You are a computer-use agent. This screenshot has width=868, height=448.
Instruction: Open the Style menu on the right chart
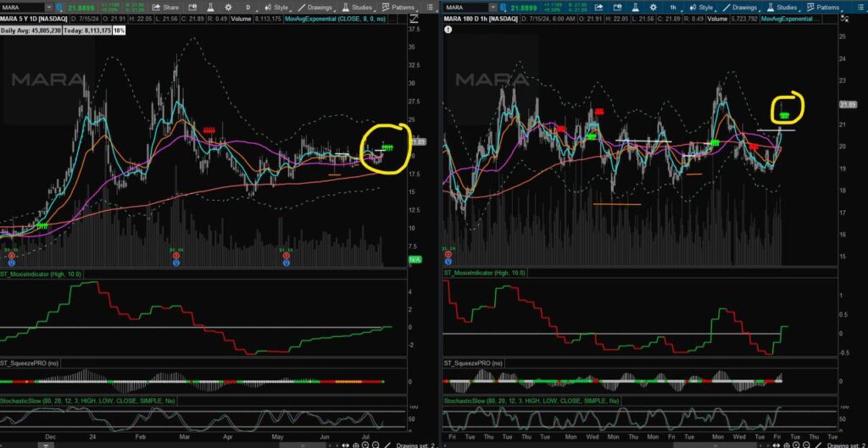pyautogui.click(x=703, y=7)
